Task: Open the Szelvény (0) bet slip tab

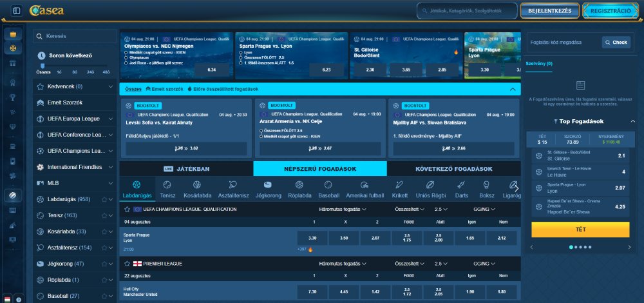Action: pyautogui.click(x=539, y=64)
